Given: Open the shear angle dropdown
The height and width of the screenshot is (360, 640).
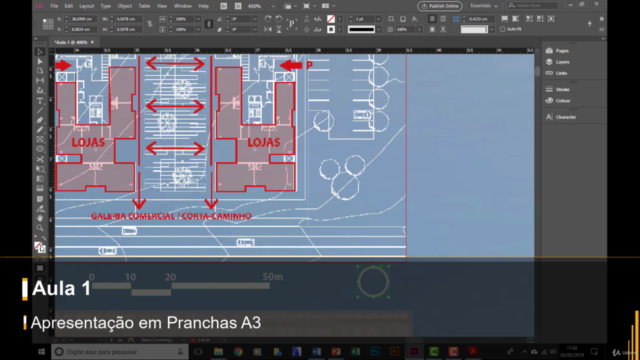Looking at the screenshot, I should pyautogui.click(x=255, y=29).
